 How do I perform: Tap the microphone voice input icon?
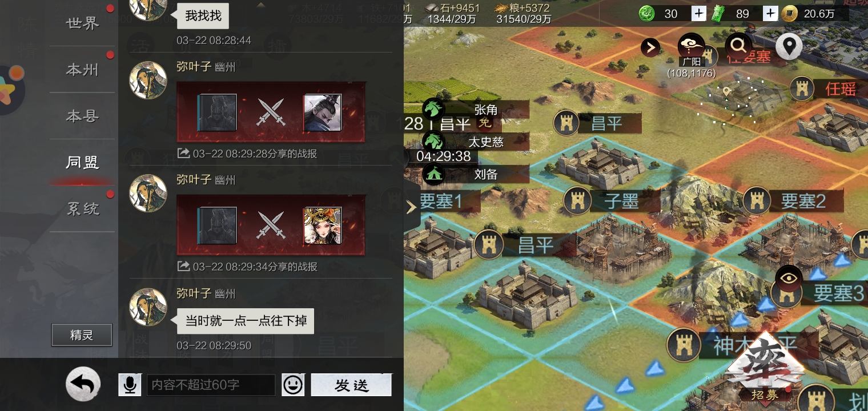pos(130,385)
